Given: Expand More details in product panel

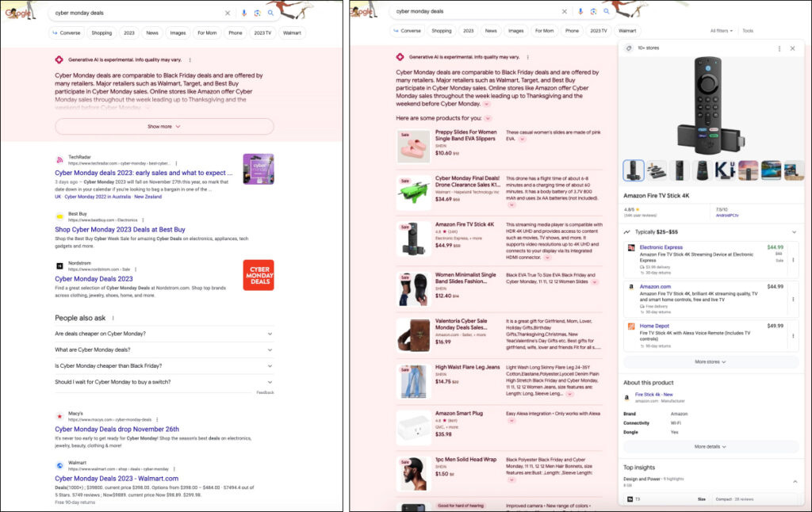Looking at the screenshot, I should (x=710, y=446).
